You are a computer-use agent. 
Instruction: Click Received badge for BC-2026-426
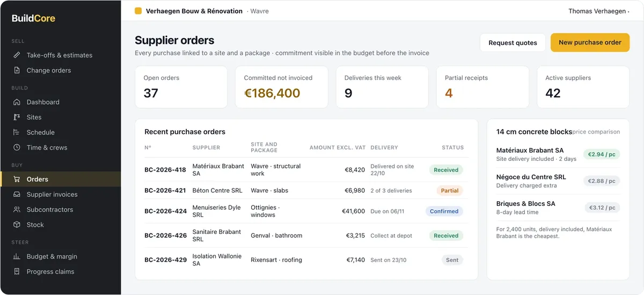point(446,235)
